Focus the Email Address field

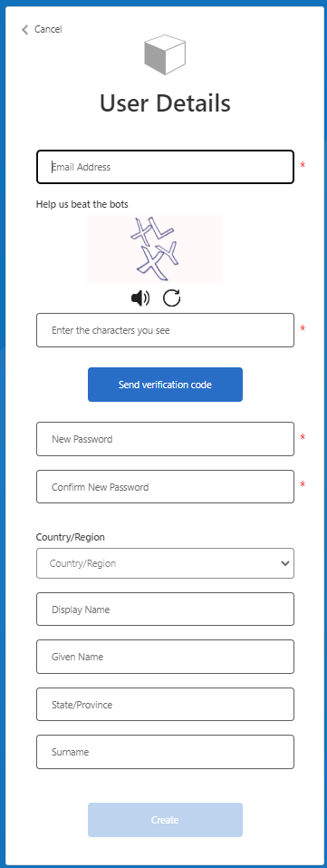pyautogui.click(x=165, y=167)
